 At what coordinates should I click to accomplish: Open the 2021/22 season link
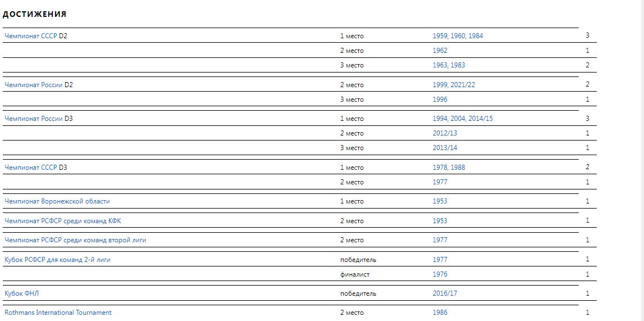(x=471, y=85)
